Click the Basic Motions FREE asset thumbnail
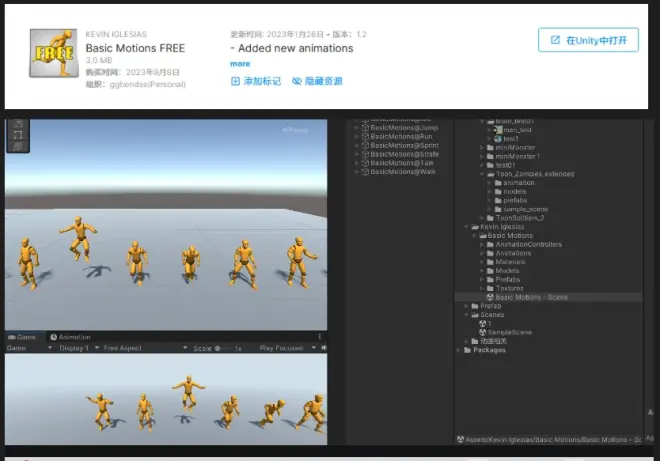Viewport: 660px width, 461px height. 54,53
